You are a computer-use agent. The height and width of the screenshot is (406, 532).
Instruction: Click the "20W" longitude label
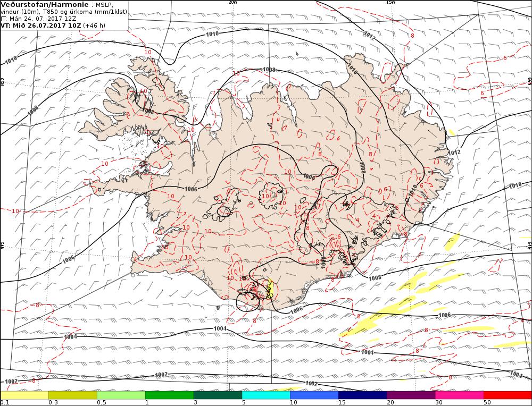233,2
